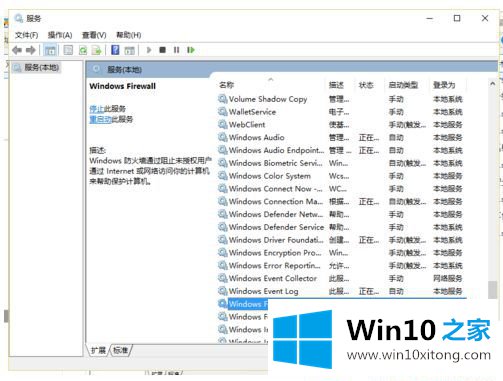Select Windows Event Log service
The height and width of the screenshot is (381, 503).
(x=342, y=291)
